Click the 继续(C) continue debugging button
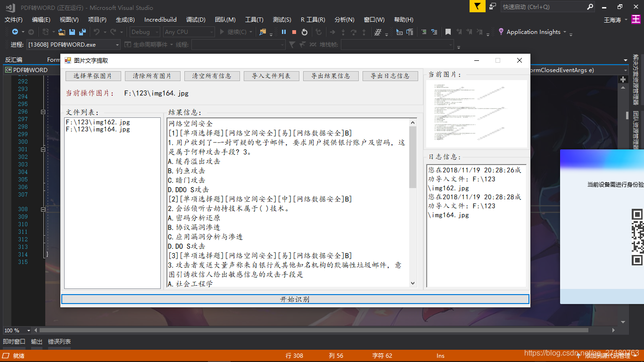 (x=237, y=32)
